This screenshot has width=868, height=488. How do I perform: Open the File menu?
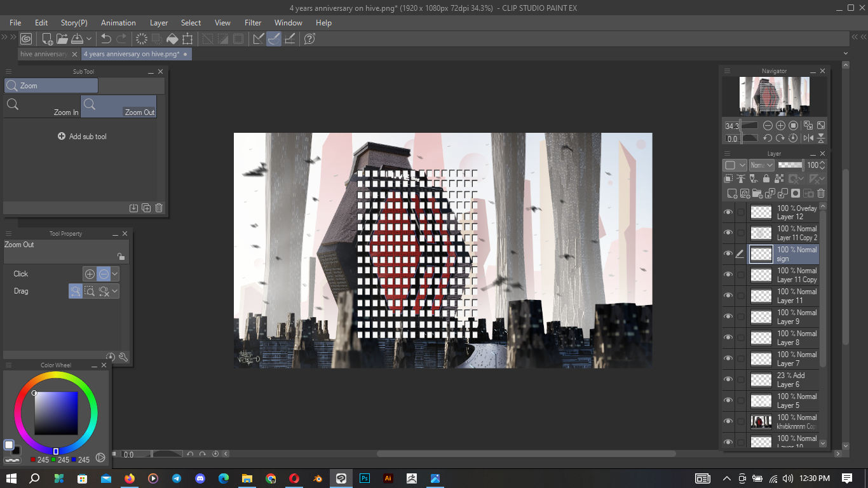point(15,23)
